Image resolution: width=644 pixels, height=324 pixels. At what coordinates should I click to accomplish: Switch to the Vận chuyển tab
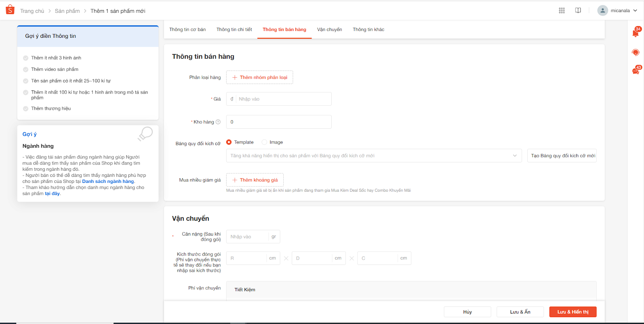(329, 29)
